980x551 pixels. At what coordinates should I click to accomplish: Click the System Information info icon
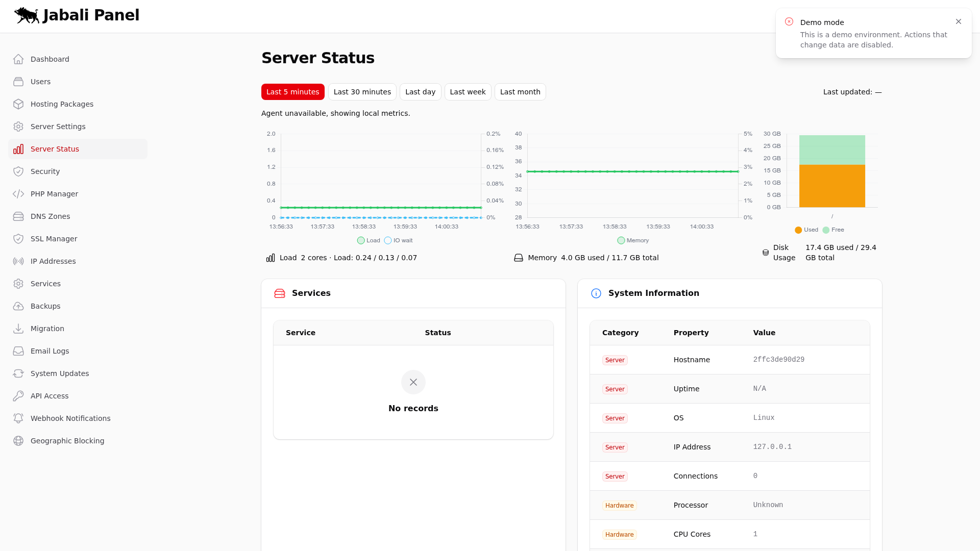(x=596, y=293)
